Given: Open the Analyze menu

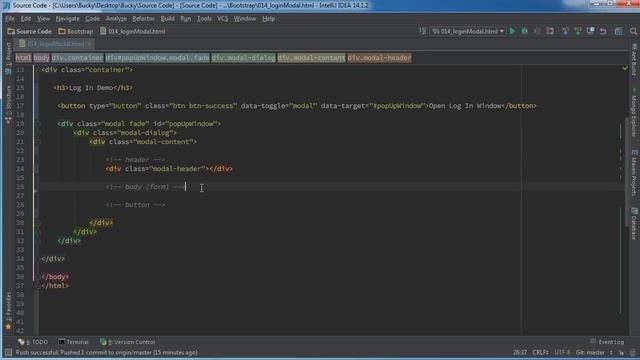Looking at the screenshot, I should (116, 19).
